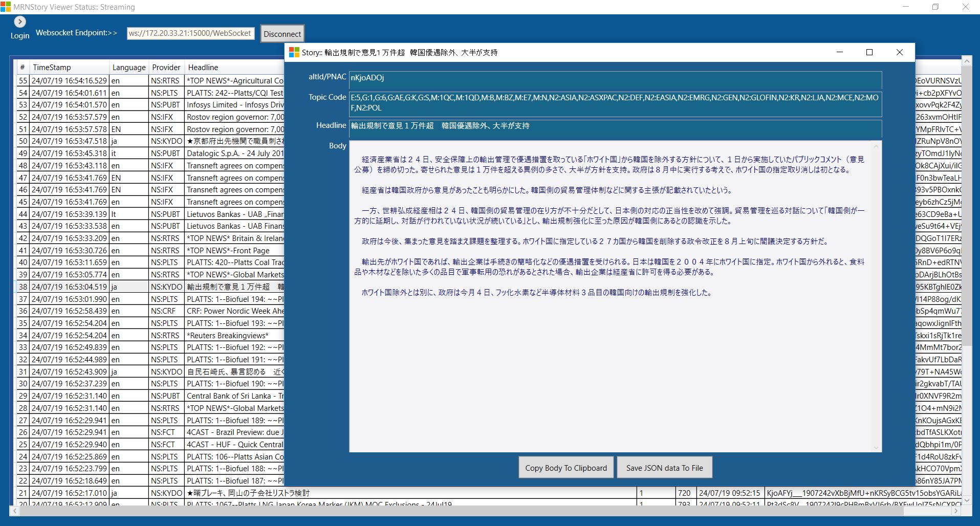
Task: Select row 29 Central Bank of Sri Lanka
Action: pos(234,396)
